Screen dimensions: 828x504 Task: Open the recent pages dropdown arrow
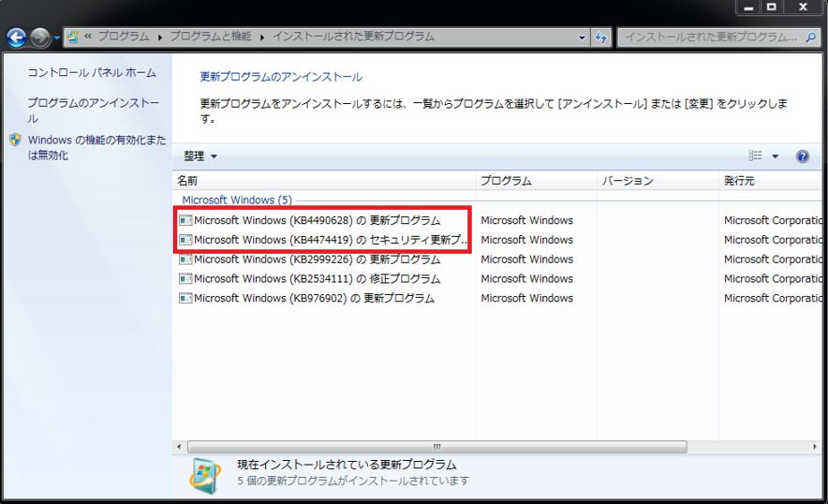[56, 38]
